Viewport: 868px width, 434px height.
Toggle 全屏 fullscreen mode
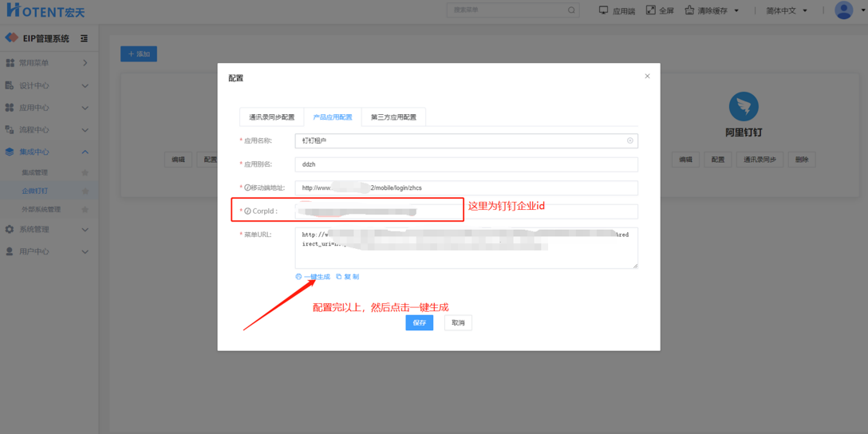pos(660,10)
